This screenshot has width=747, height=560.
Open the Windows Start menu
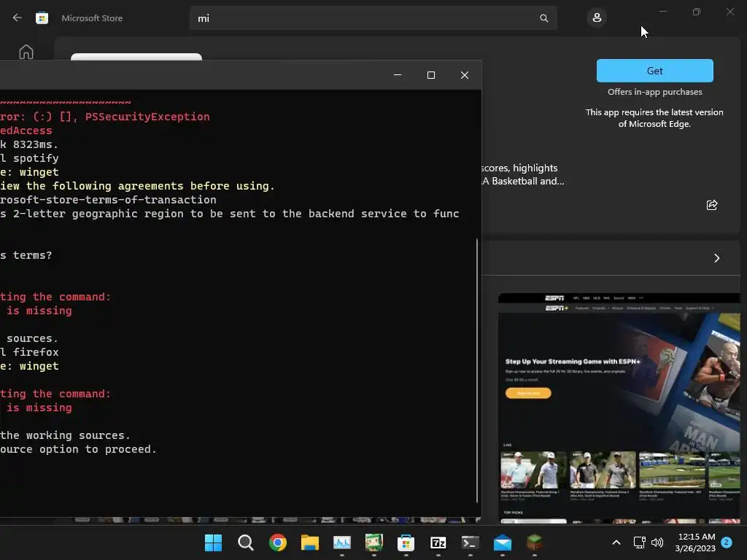pyautogui.click(x=213, y=542)
